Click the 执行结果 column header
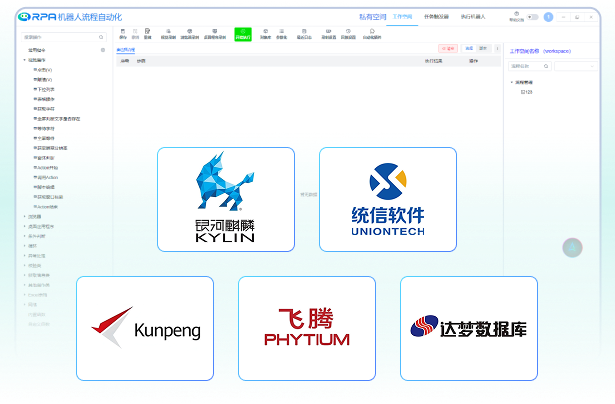The image size is (615, 404). point(433,61)
